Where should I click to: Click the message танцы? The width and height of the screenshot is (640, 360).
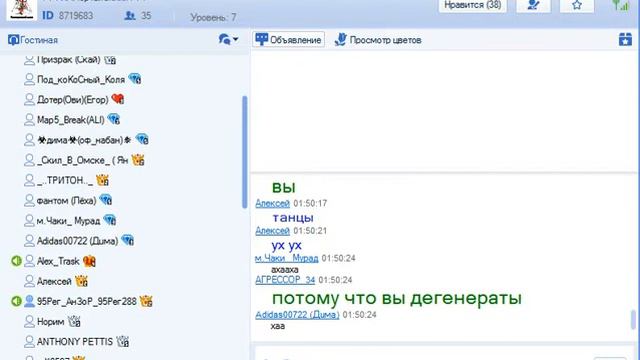pos(293,218)
